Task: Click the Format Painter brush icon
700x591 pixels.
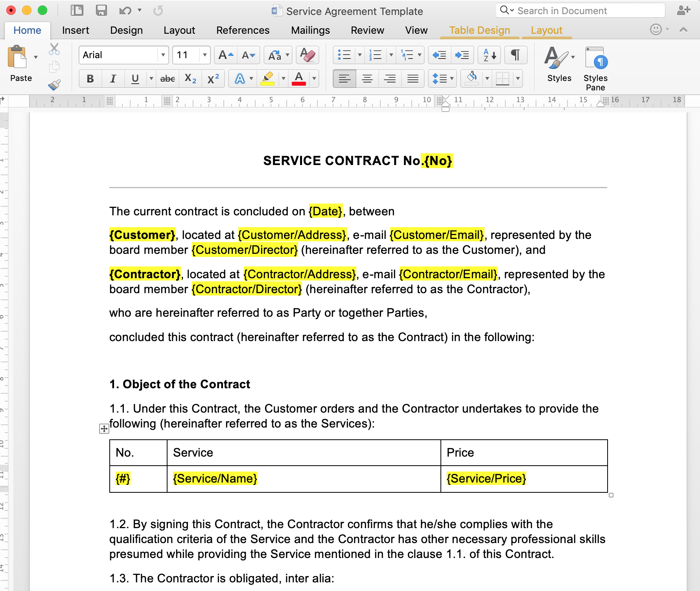Action: coord(54,84)
